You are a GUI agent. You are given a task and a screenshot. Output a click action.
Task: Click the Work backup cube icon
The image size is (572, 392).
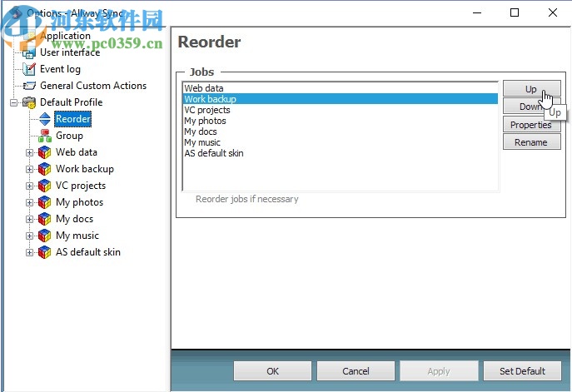point(44,169)
